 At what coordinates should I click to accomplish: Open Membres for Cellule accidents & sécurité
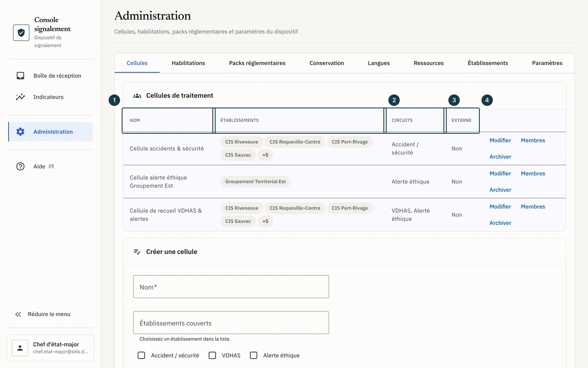click(x=533, y=140)
